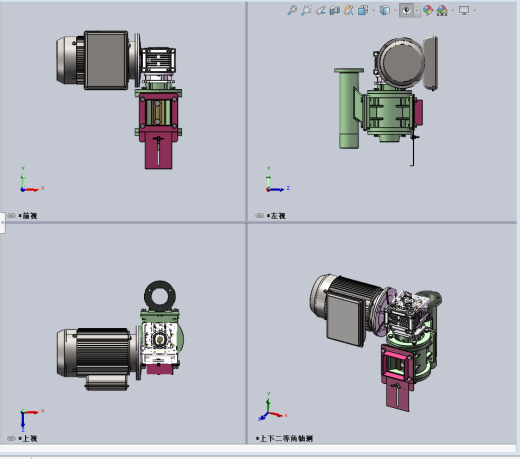Expand the View Orientation dropdown arrow
520x459 pixels.
(373, 11)
